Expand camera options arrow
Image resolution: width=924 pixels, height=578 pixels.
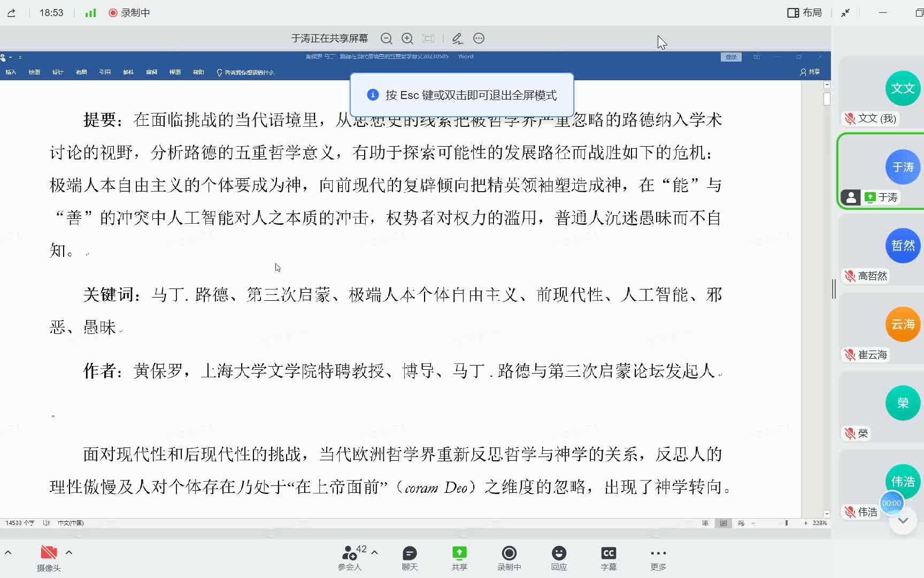click(69, 552)
